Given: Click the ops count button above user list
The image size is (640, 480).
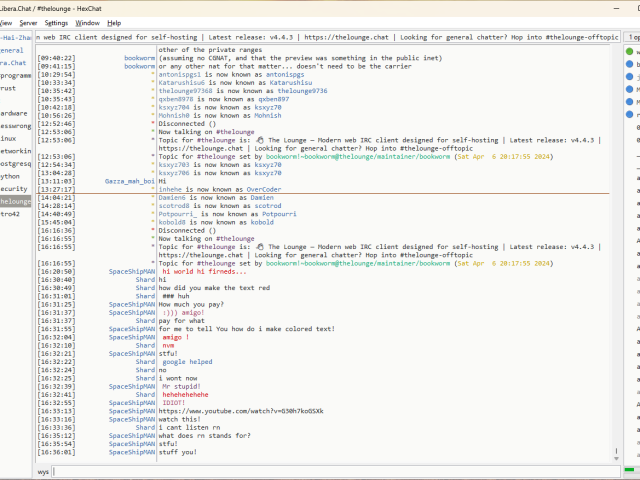Looking at the screenshot, I should 632,37.
